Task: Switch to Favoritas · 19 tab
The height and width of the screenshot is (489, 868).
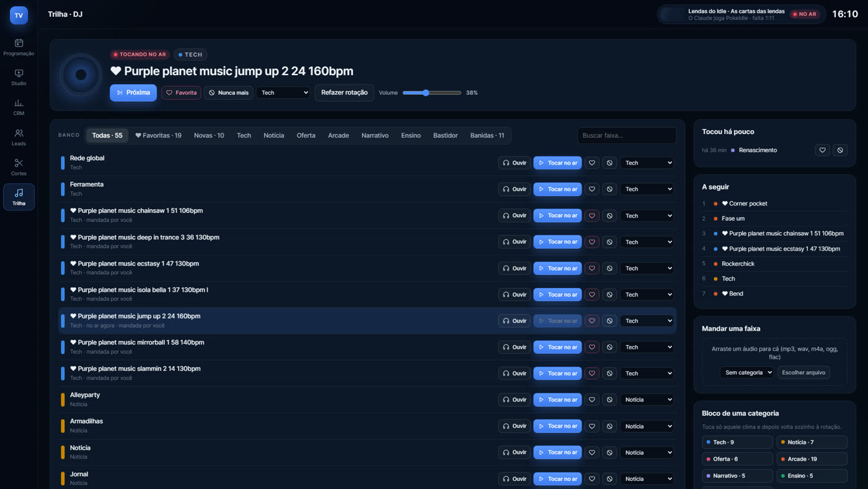Action: [158, 135]
